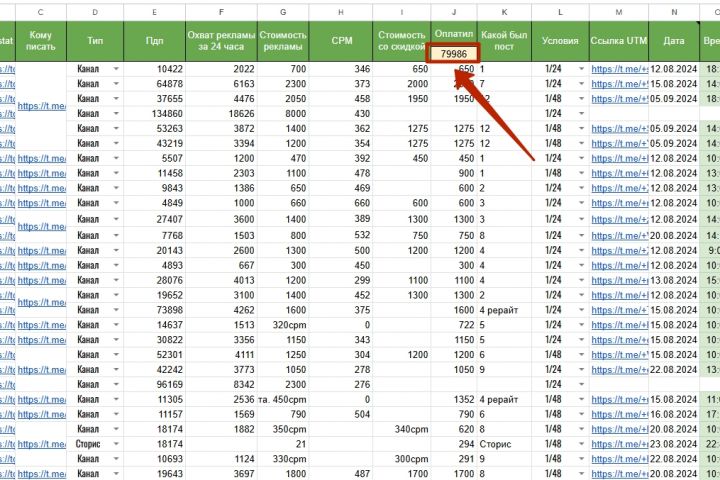The image size is (720, 480).
Task: Click the CPM header cell
Action: pos(341,41)
